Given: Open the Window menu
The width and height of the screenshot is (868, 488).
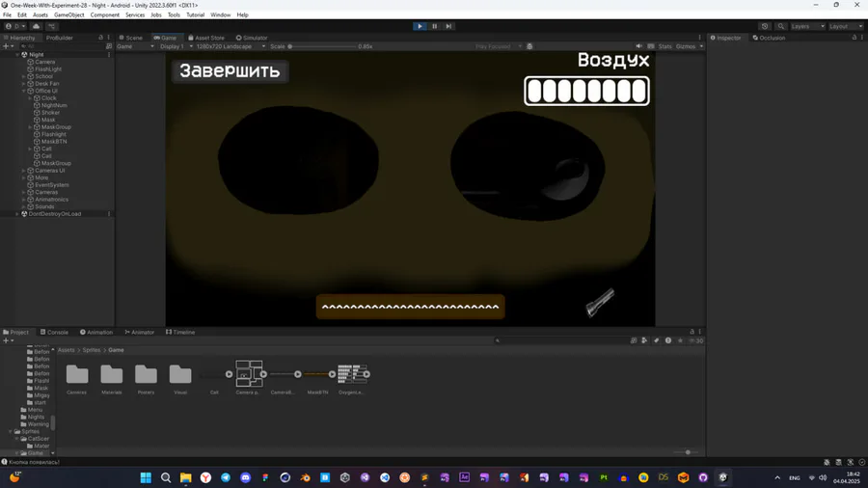Looking at the screenshot, I should (220, 14).
